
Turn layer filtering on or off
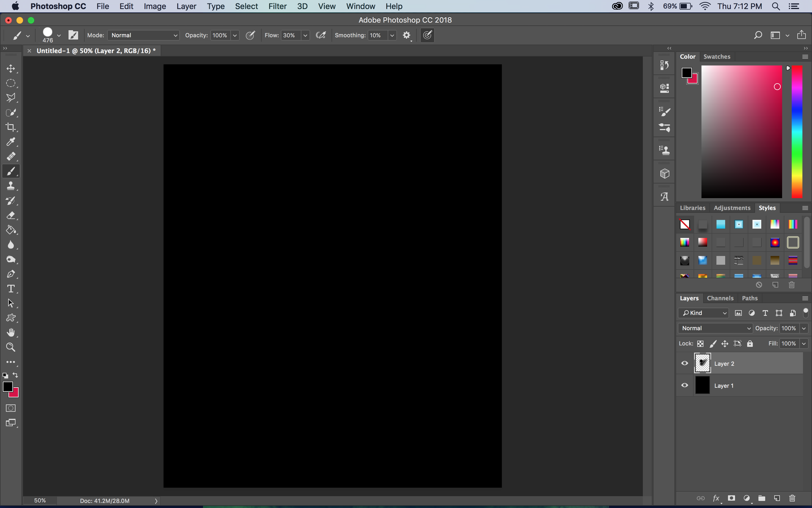pos(806,313)
